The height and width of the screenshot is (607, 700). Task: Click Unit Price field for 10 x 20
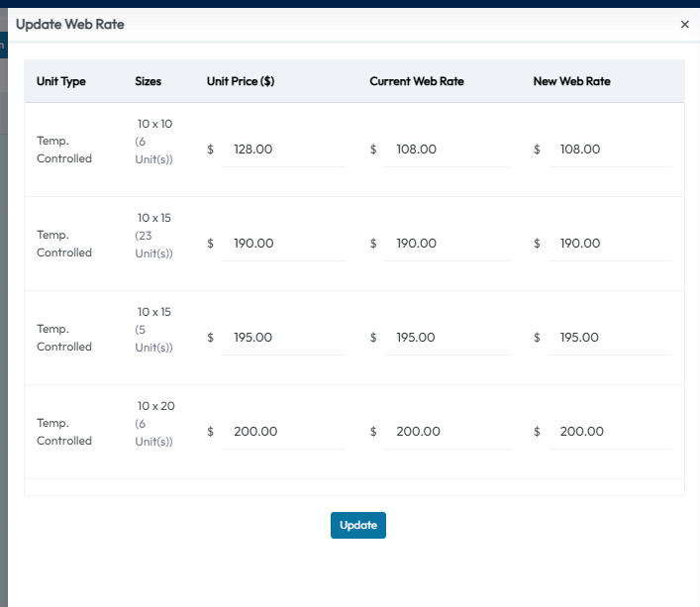(283, 432)
